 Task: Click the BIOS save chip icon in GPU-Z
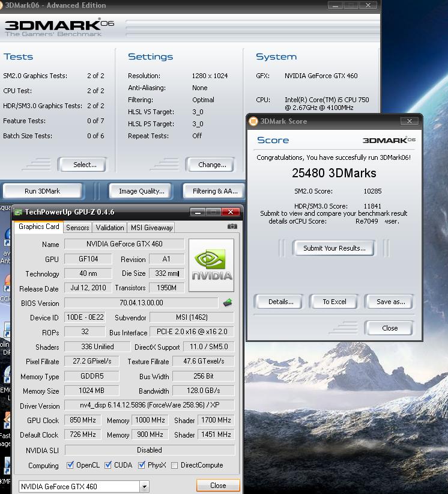tap(228, 303)
